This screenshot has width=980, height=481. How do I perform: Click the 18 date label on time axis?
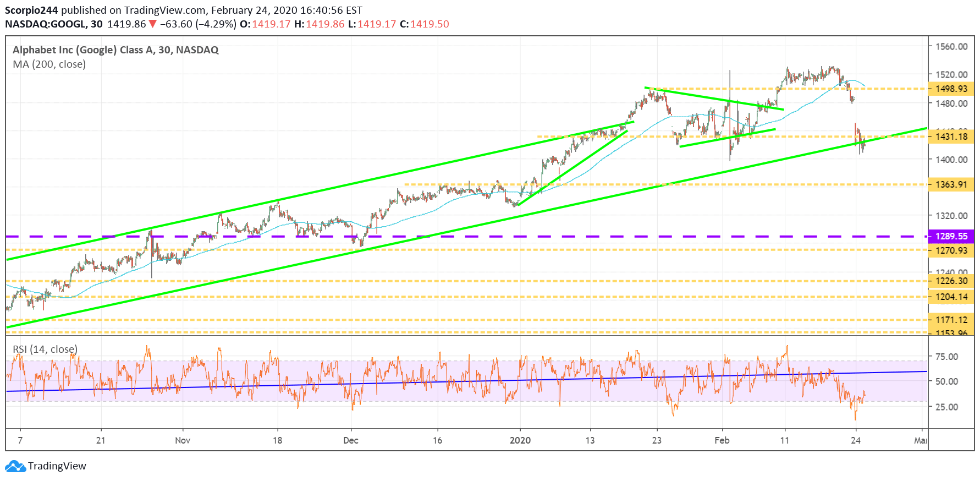pyautogui.click(x=278, y=440)
